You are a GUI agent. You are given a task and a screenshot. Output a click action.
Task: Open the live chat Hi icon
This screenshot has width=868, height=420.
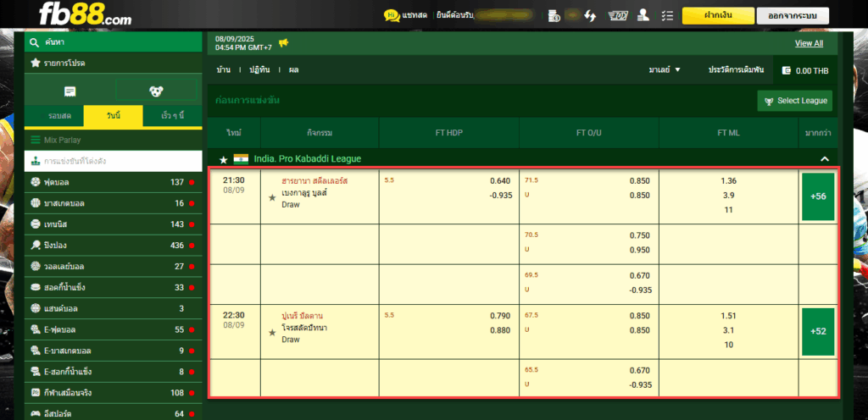coord(392,15)
